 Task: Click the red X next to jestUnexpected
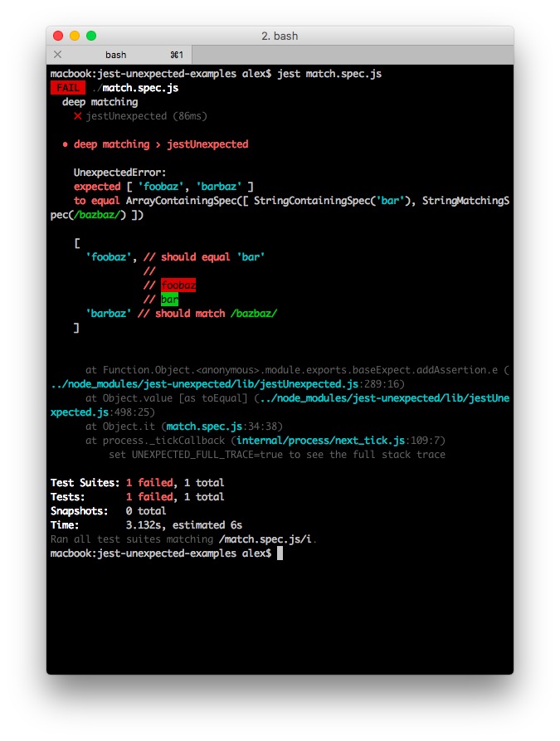tap(77, 116)
